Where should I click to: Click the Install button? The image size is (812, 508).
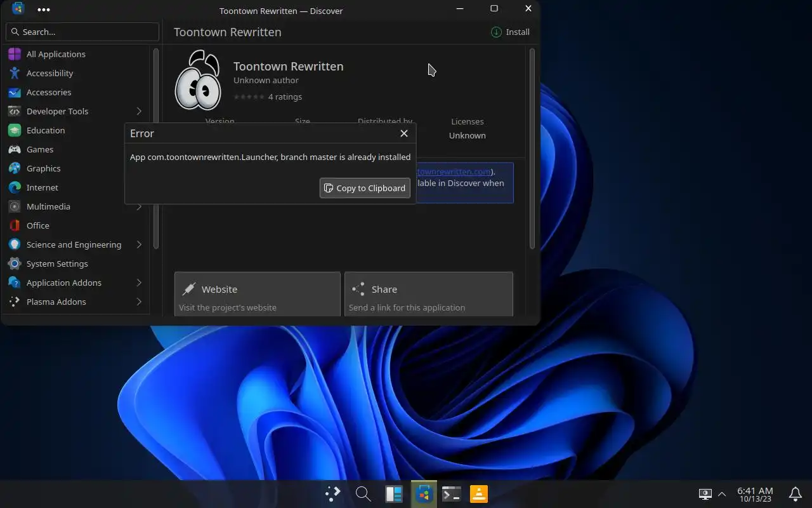(510, 32)
